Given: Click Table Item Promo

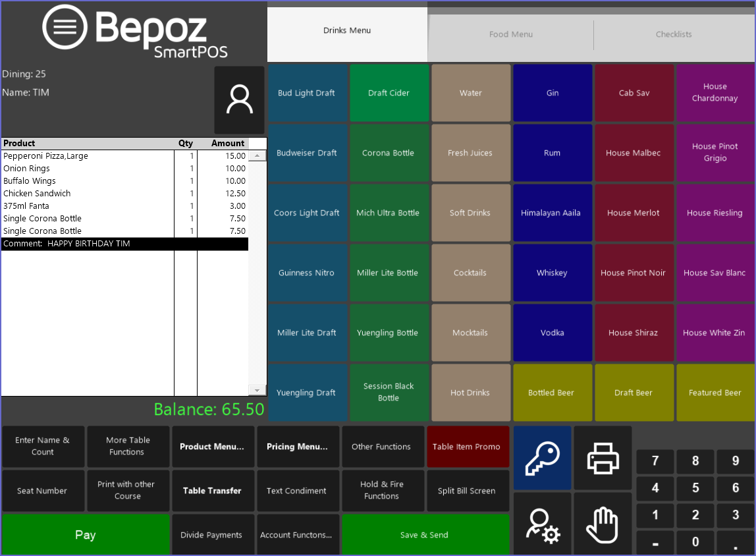Looking at the screenshot, I should (x=467, y=447).
